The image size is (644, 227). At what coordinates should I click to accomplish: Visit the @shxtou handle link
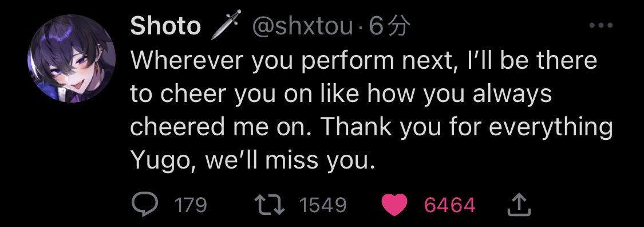[302, 27]
